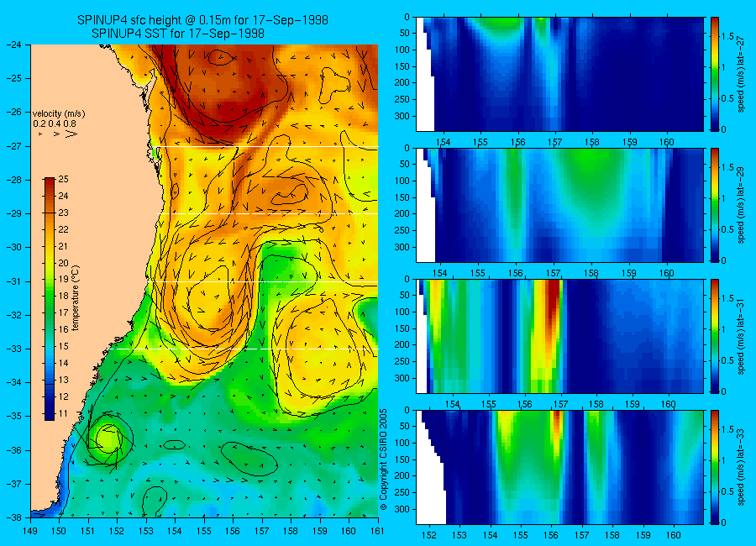756x546 pixels.
Task: Click the "0.2 0.4 0.8" velocity scale values
Action: 55,123
